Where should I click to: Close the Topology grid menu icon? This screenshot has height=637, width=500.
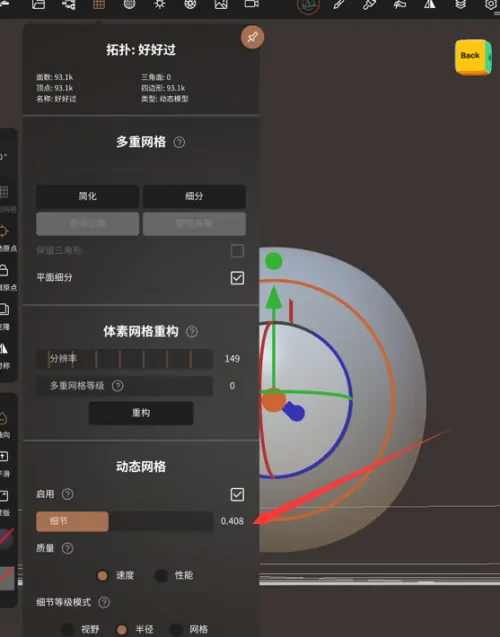point(99,4)
